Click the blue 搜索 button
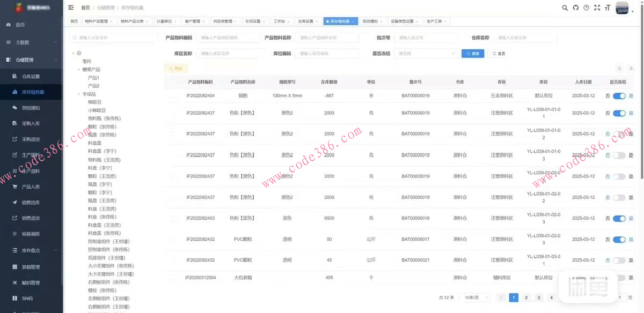The width and height of the screenshot is (644, 313). [472, 54]
